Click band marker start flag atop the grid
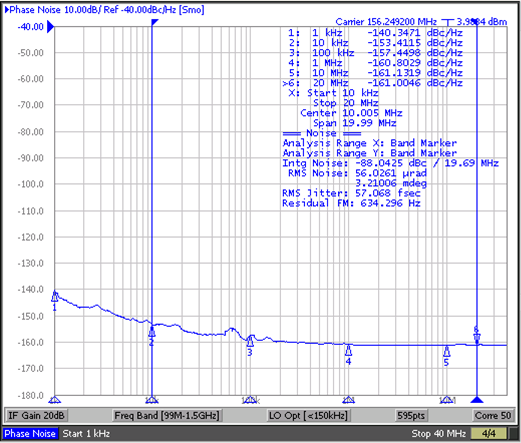The width and height of the screenshot is (521, 443). tap(155, 22)
